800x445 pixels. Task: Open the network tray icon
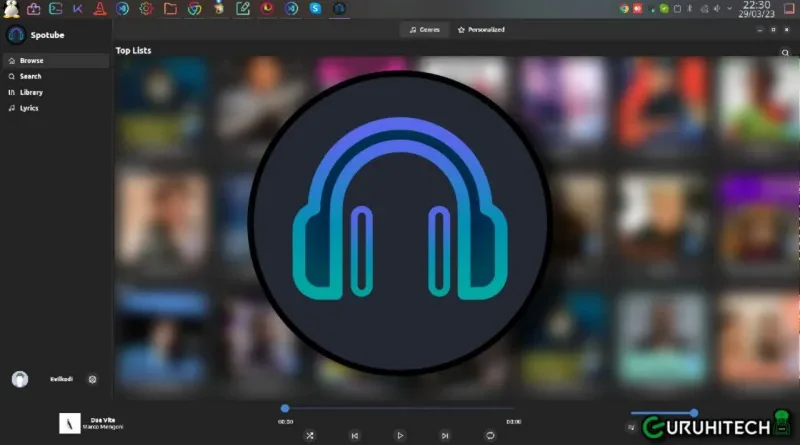coord(705,9)
